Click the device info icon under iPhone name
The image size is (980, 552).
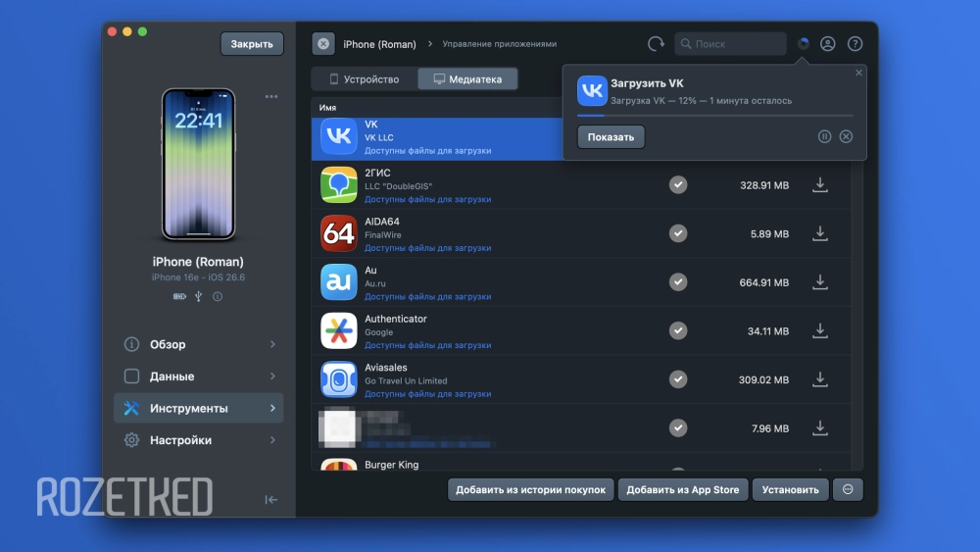[x=218, y=296]
